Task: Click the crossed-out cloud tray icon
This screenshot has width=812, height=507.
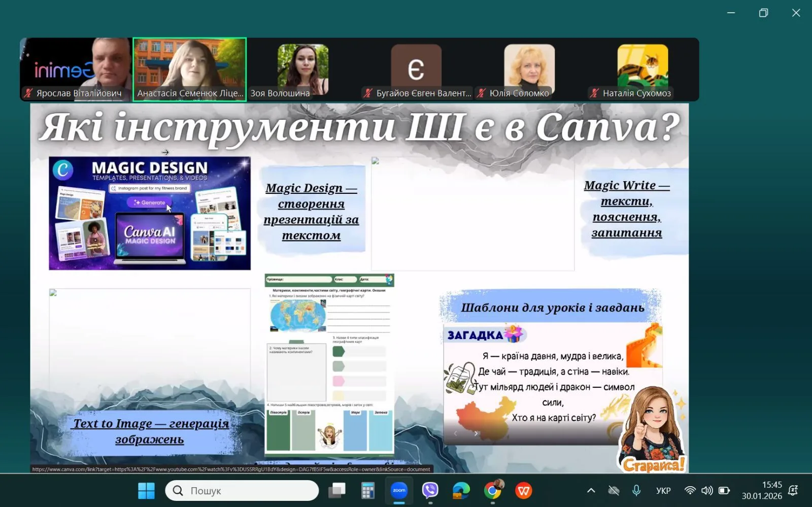Action: click(614, 491)
